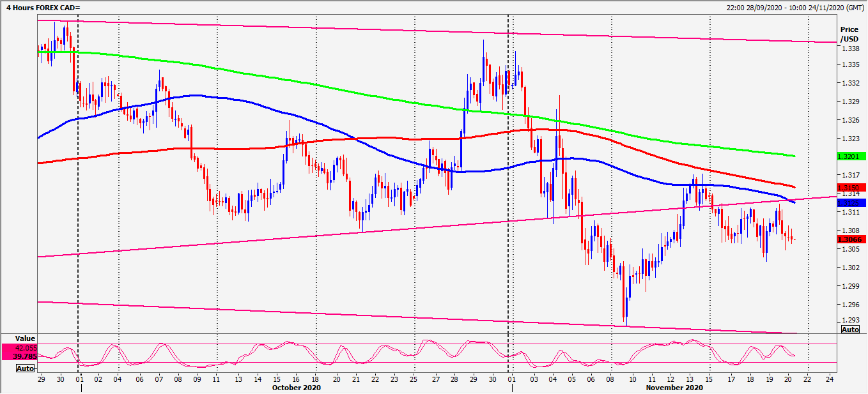868x394 pixels.
Task: Click the 1.311 price axis label
Action: coord(850,212)
